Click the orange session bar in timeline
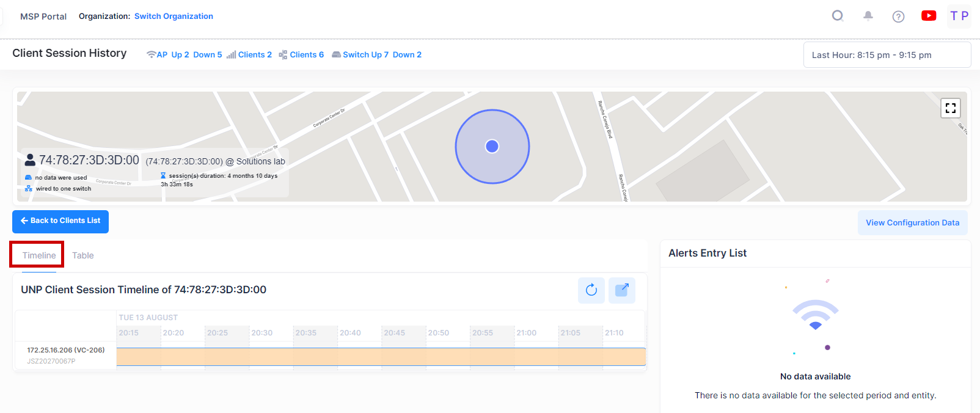 tap(381, 357)
